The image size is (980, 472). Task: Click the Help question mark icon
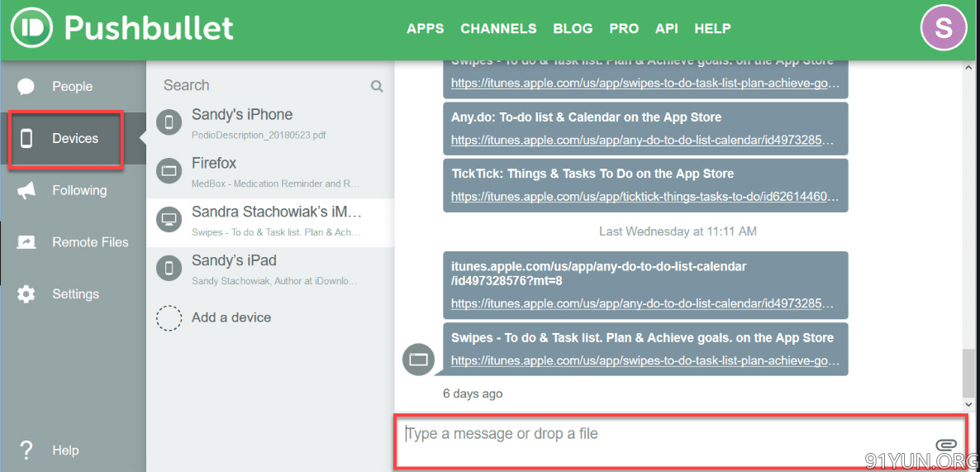[x=26, y=450]
